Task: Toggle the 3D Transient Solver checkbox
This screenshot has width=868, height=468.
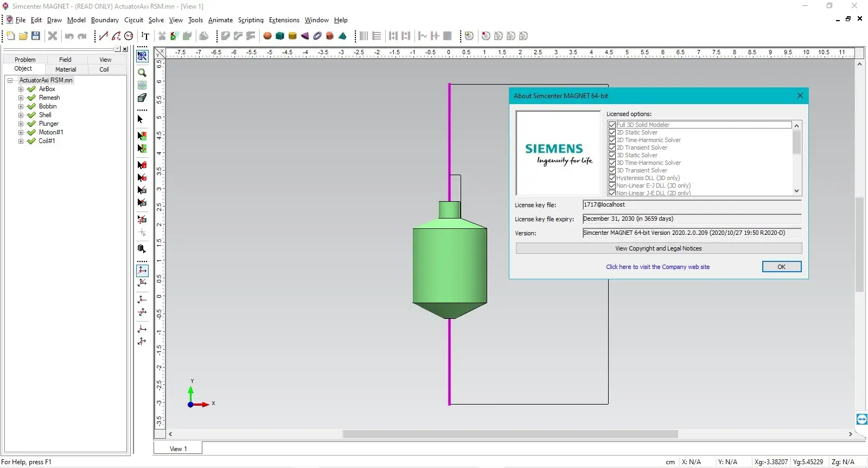Action: (x=612, y=170)
